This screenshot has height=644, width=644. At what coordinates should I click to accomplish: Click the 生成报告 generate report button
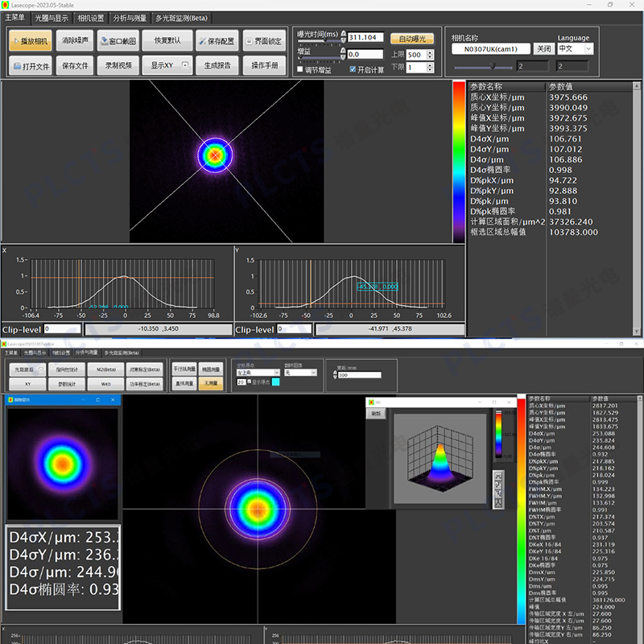tap(216, 65)
